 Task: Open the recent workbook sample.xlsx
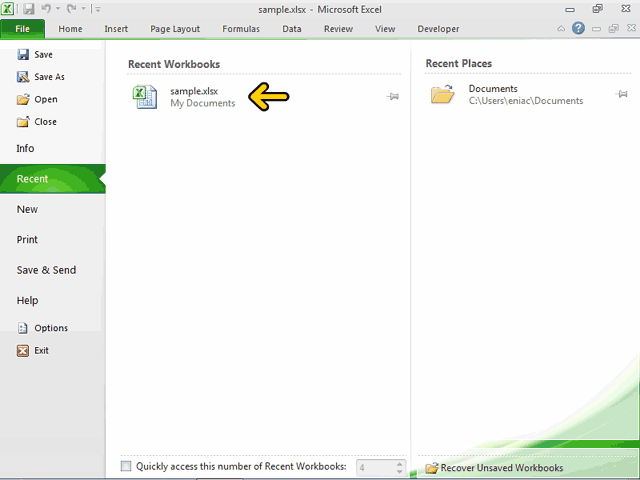tap(263, 97)
